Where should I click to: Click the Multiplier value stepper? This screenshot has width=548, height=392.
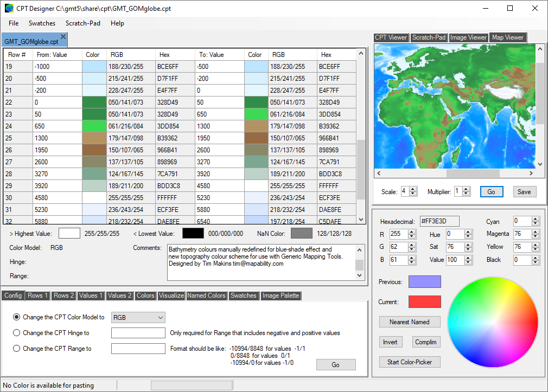[x=466, y=191]
